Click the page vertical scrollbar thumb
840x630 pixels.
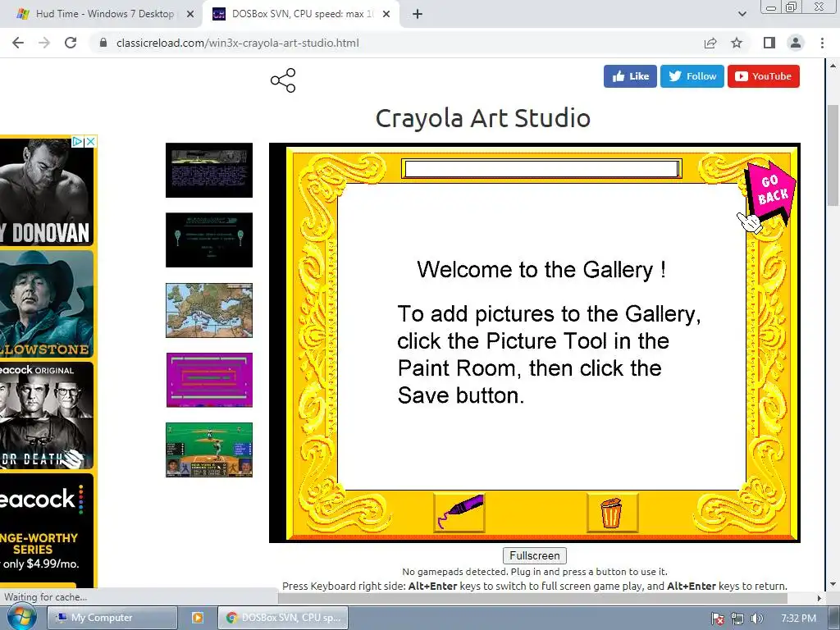pos(833,155)
